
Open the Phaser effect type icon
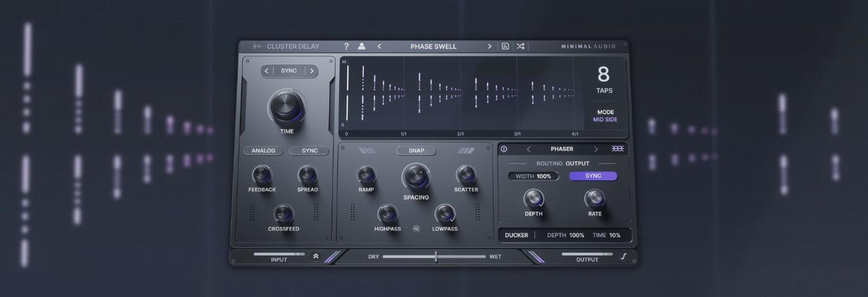click(x=618, y=149)
